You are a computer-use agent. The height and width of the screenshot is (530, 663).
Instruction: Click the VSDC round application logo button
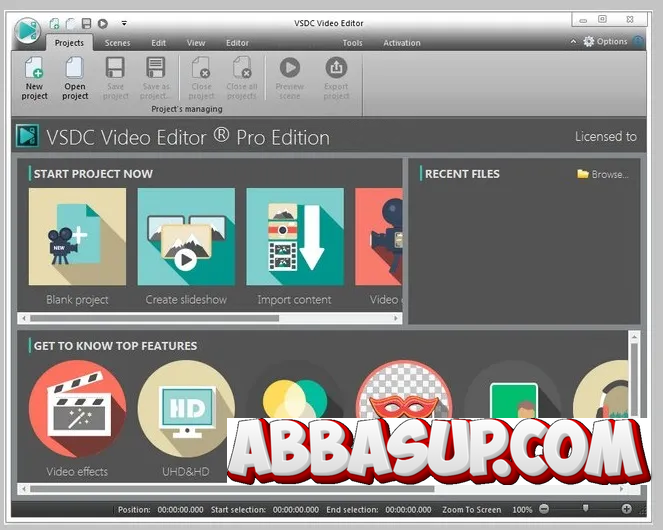[x=27, y=30]
